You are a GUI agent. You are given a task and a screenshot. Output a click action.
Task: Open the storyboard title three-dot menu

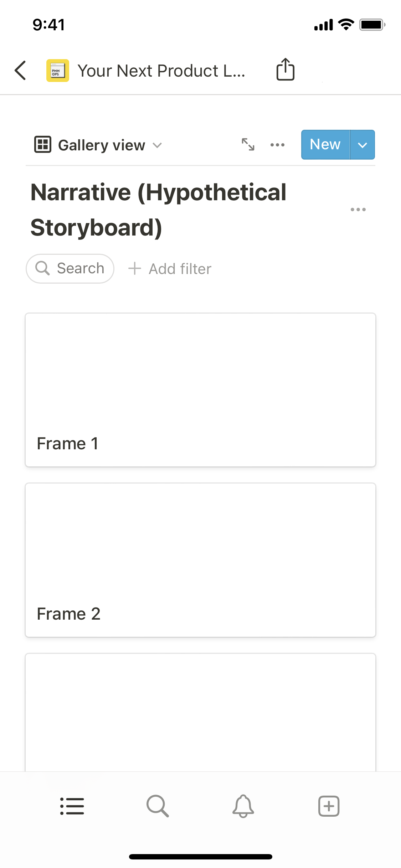(358, 210)
